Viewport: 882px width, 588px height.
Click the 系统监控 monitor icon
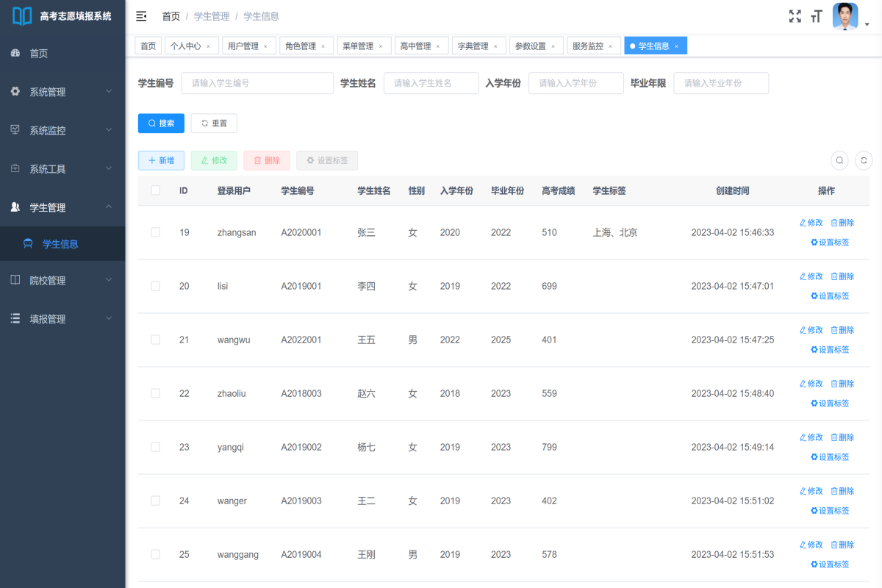[x=16, y=130]
